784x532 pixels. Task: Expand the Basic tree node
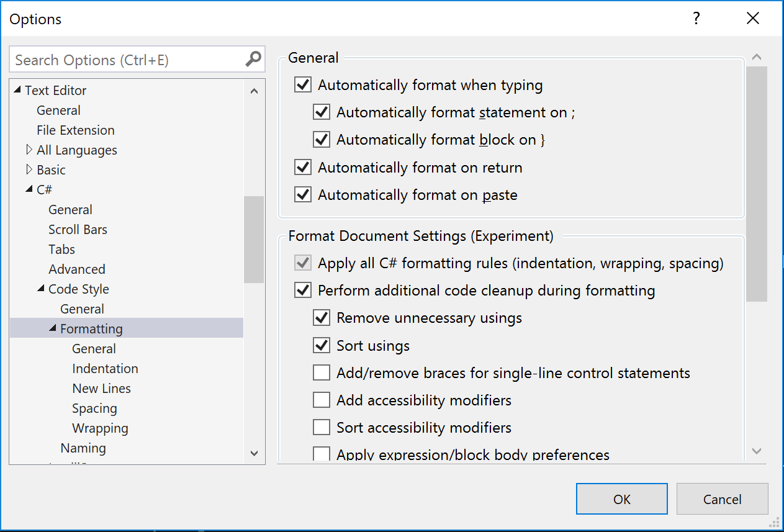tap(29, 169)
